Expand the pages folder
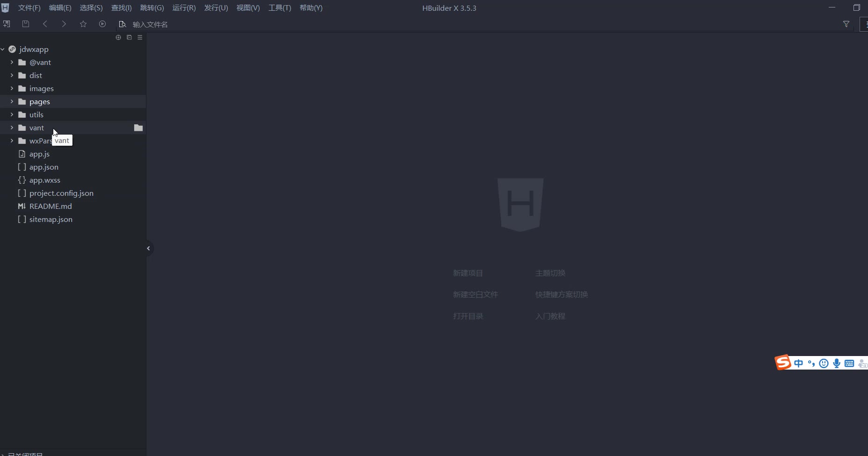This screenshot has width=868, height=456. click(x=12, y=101)
